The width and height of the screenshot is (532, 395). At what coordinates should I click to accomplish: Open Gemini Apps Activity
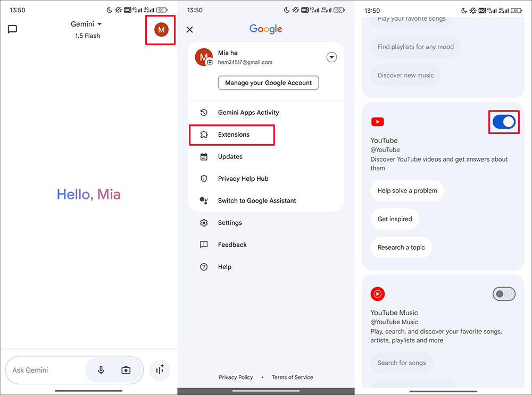pos(266,112)
